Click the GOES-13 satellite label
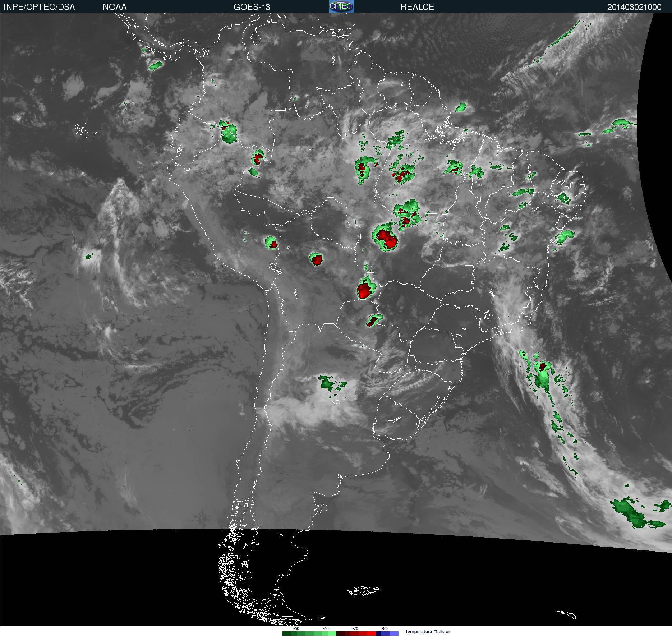The image size is (672, 636). click(x=252, y=7)
